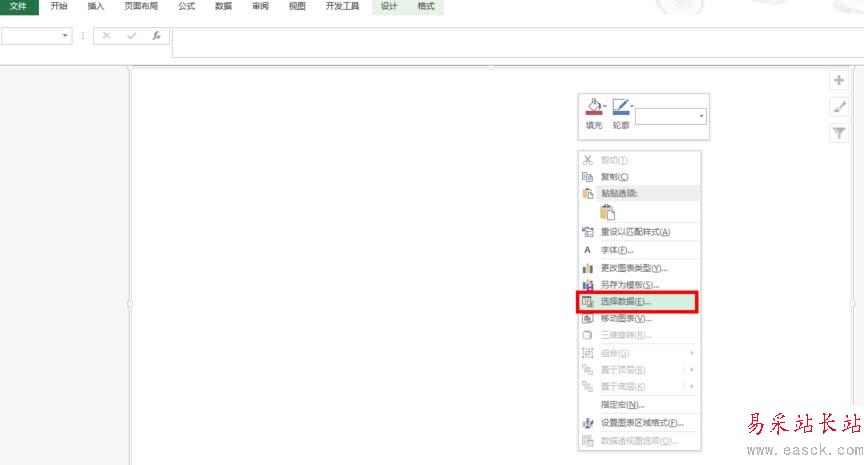Click the 轮廓 outline pen icon

point(620,106)
